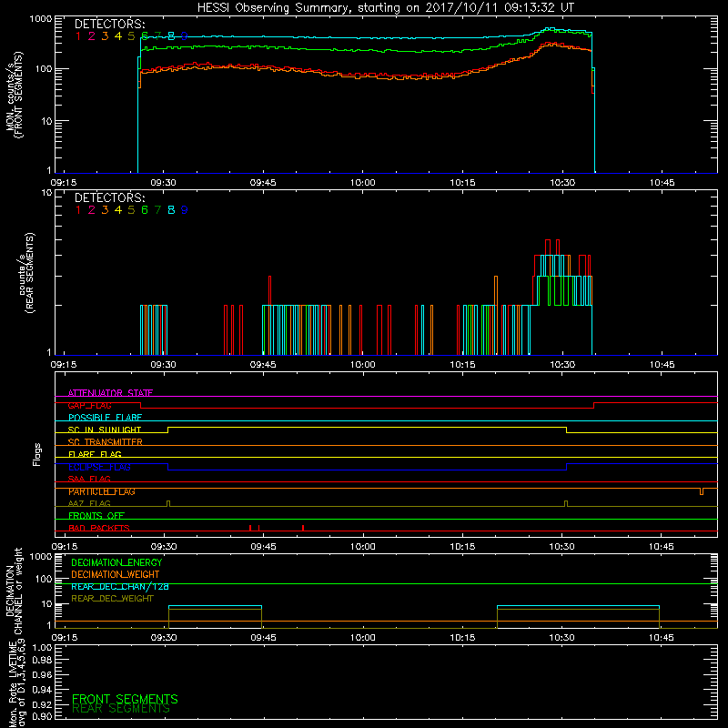Click the REAR_DEC_WEIGHT legend label
This screenshot has height=728, width=728.
(x=112, y=599)
